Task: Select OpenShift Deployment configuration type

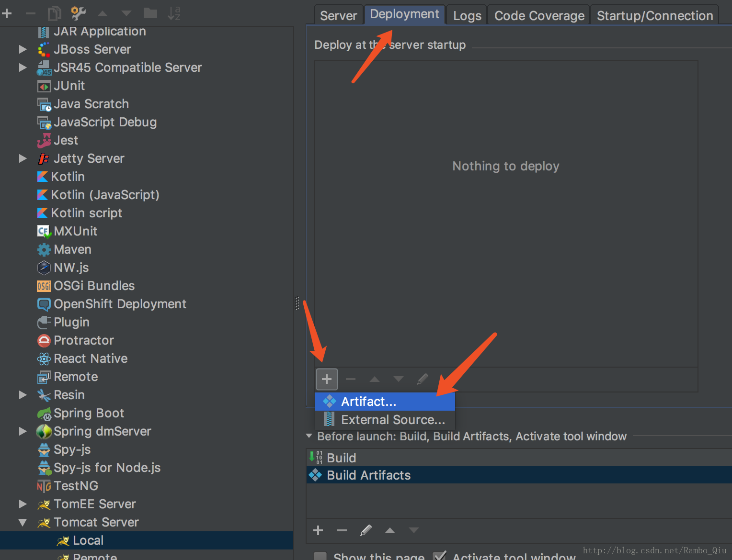Action: [147, 304]
